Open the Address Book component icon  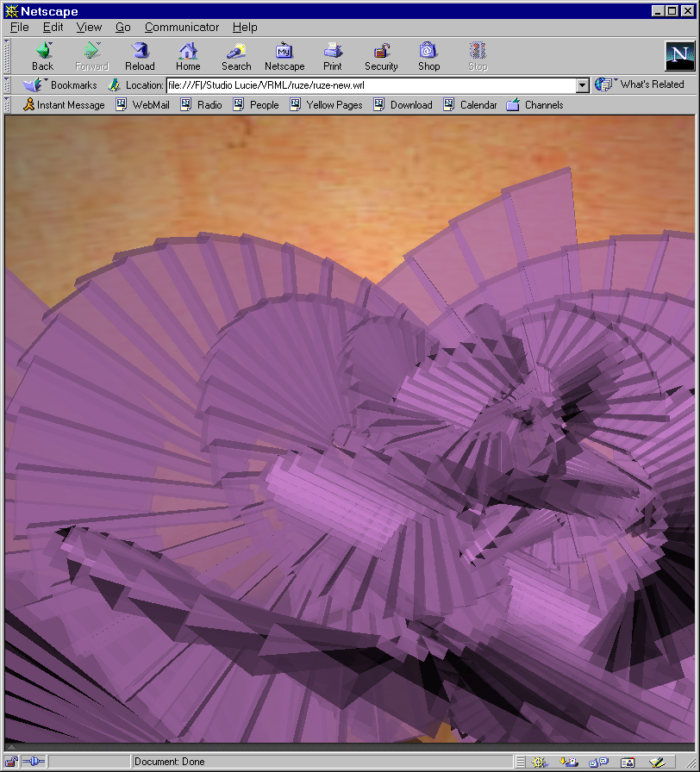point(627,763)
